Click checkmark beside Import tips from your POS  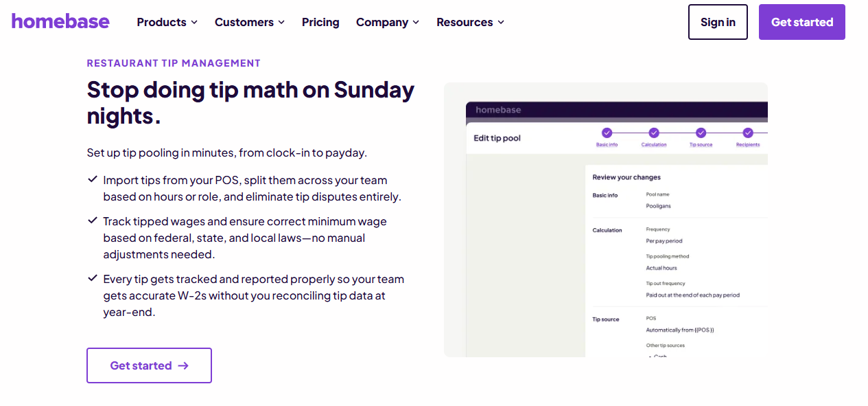[92, 179]
